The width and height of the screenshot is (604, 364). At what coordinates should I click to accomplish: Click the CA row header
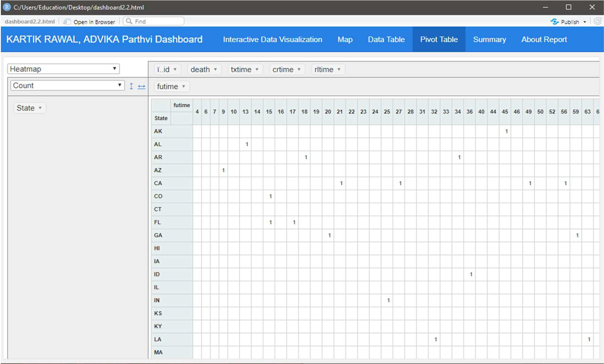point(172,183)
